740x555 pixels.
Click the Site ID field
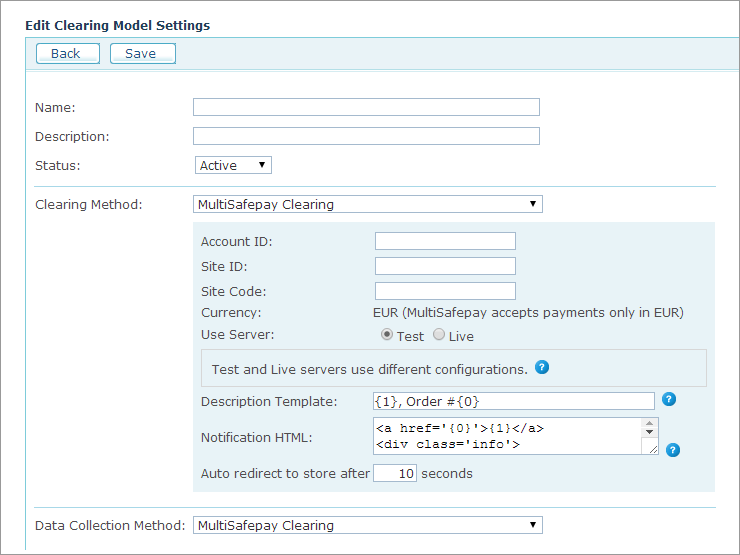tap(445, 266)
